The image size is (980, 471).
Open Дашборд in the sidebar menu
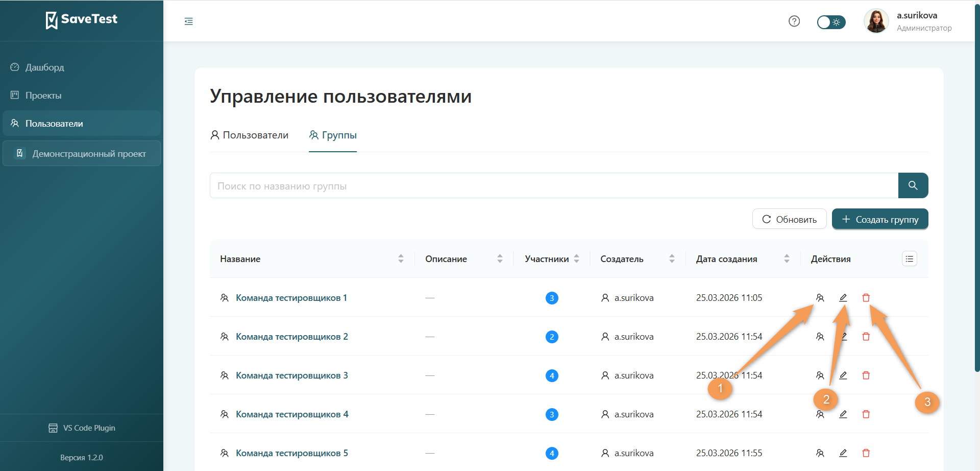pyautogui.click(x=44, y=67)
